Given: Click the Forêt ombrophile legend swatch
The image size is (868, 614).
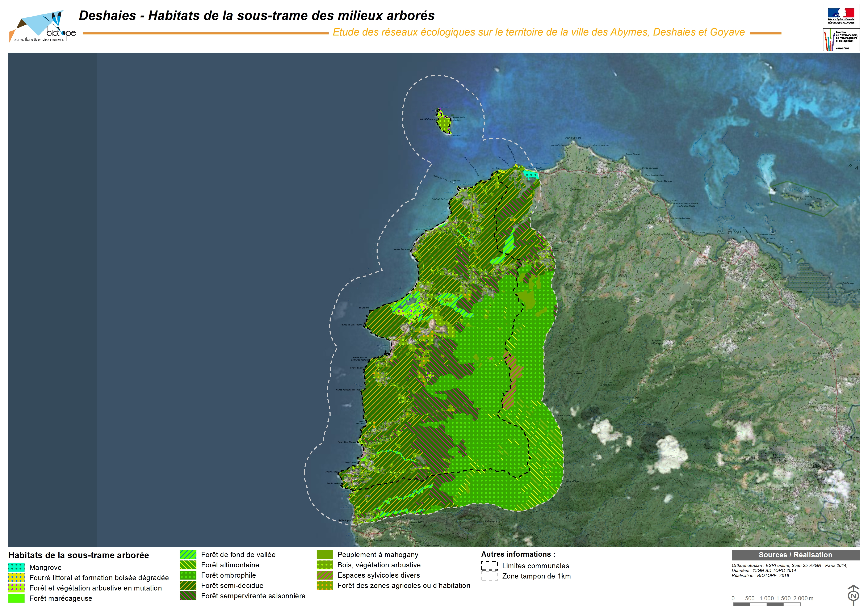Looking at the screenshot, I should 188,575.
